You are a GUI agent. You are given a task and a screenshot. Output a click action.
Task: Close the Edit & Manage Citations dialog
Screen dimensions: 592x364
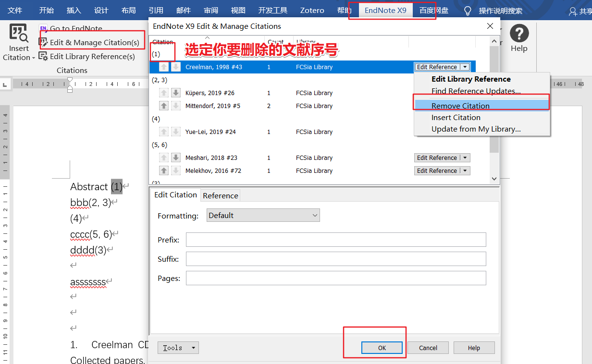point(490,26)
